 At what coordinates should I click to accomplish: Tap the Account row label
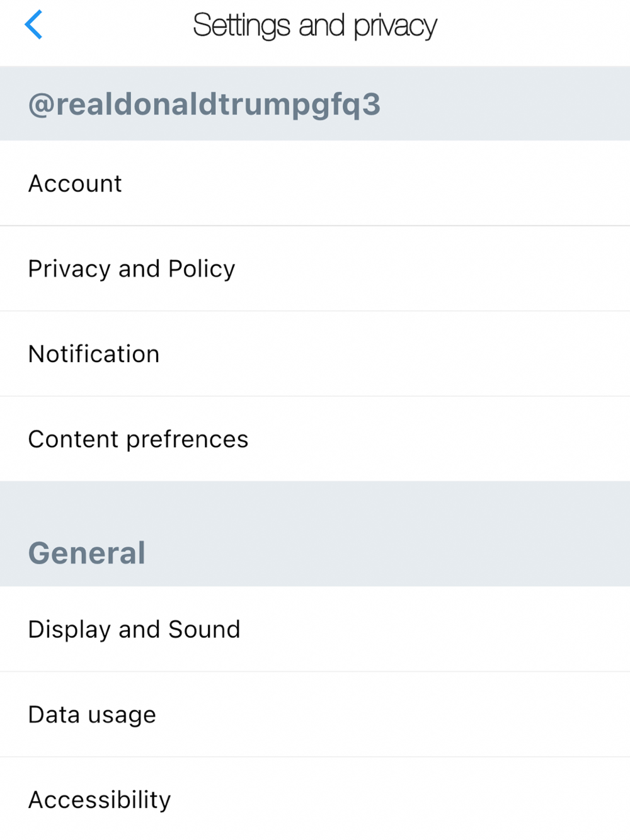pos(75,184)
